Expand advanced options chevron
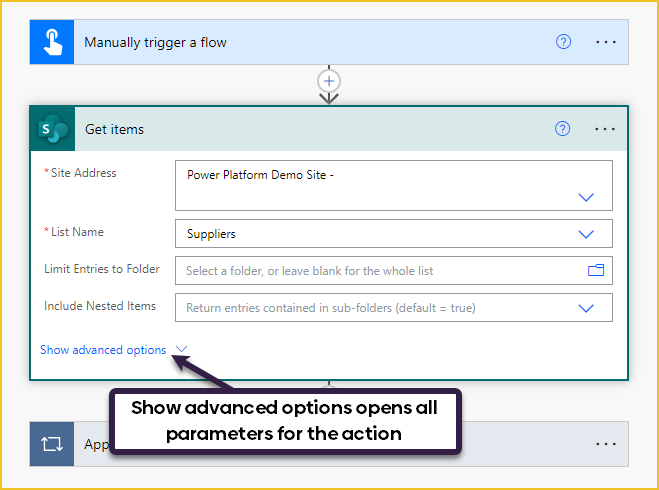659x490 pixels. coord(181,349)
